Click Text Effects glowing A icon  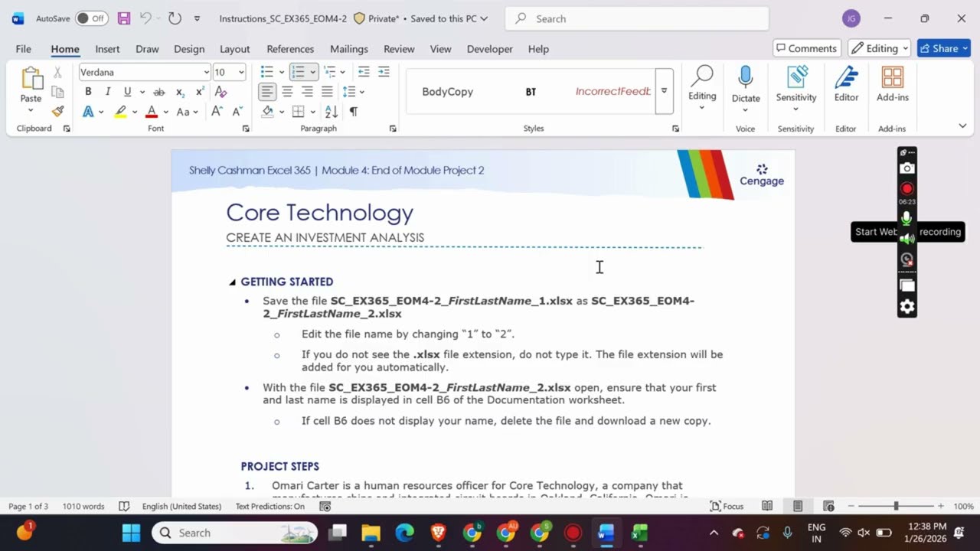point(88,112)
